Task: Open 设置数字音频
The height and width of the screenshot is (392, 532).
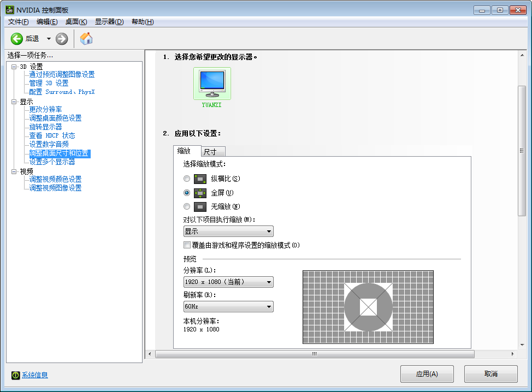Action: (49, 144)
